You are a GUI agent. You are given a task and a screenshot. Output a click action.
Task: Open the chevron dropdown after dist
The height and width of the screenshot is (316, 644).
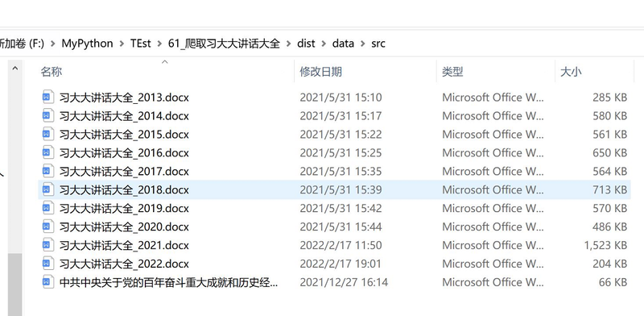(324, 44)
